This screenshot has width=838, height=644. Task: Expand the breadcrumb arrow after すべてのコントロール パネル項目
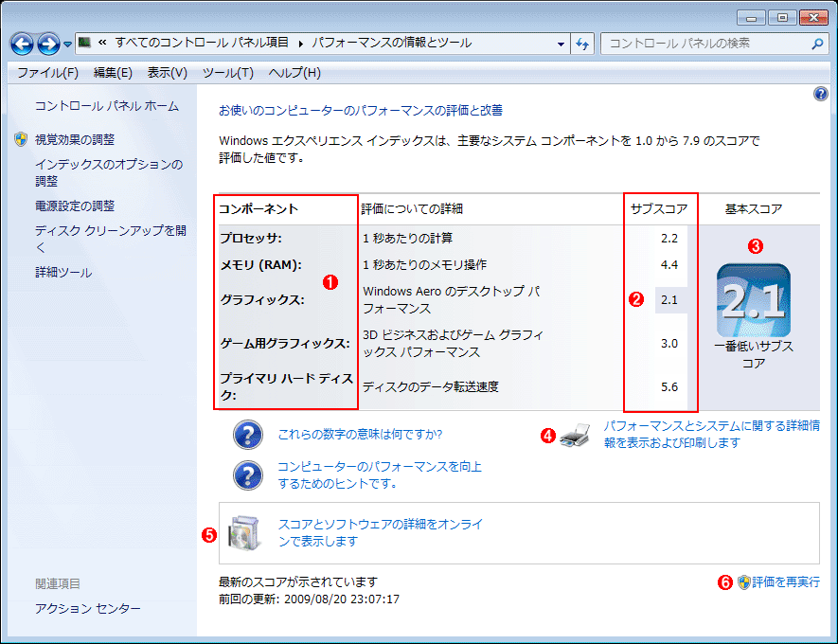click(301, 44)
